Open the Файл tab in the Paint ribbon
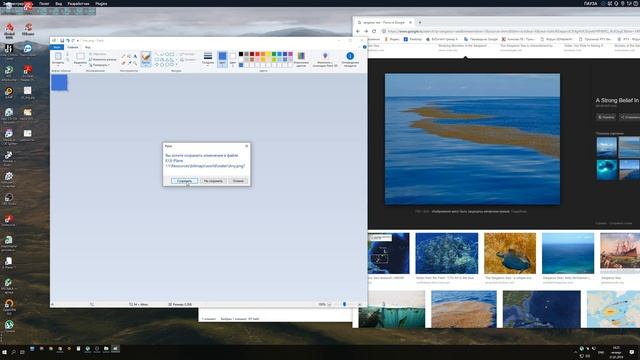This screenshot has height=360, width=640. pos(57,47)
